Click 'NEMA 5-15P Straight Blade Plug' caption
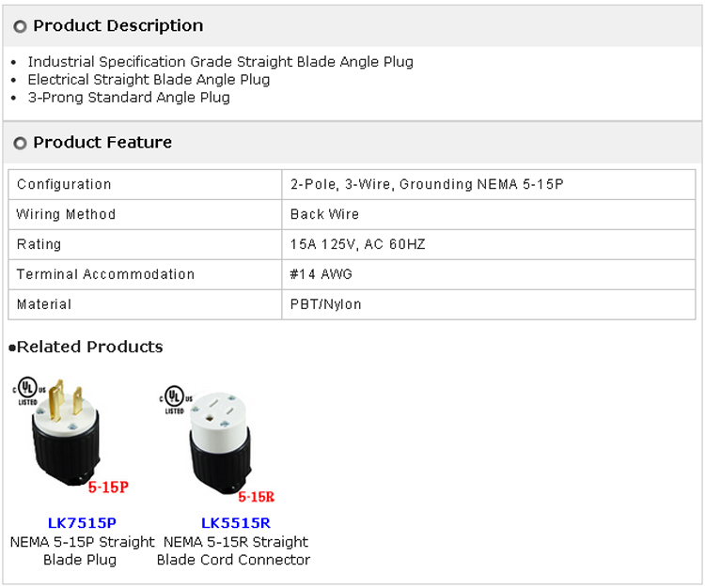 pyautogui.click(x=82, y=550)
